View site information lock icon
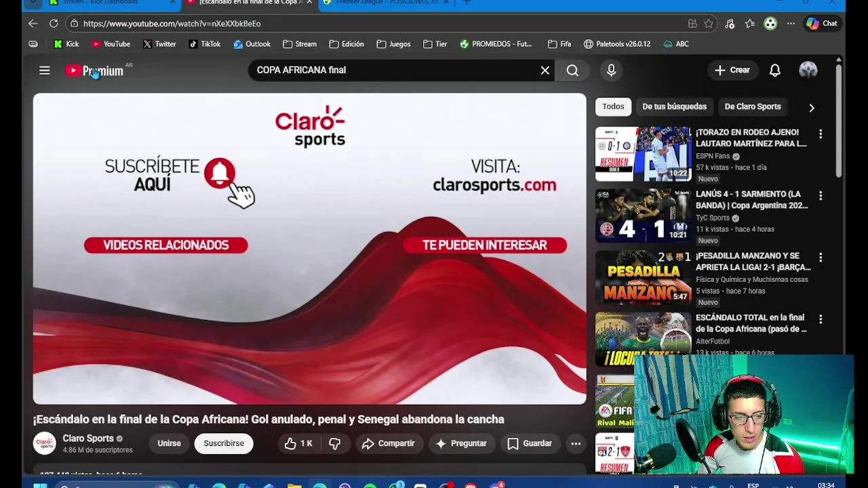The width and height of the screenshot is (868, 488). click(x=74, y=23)
